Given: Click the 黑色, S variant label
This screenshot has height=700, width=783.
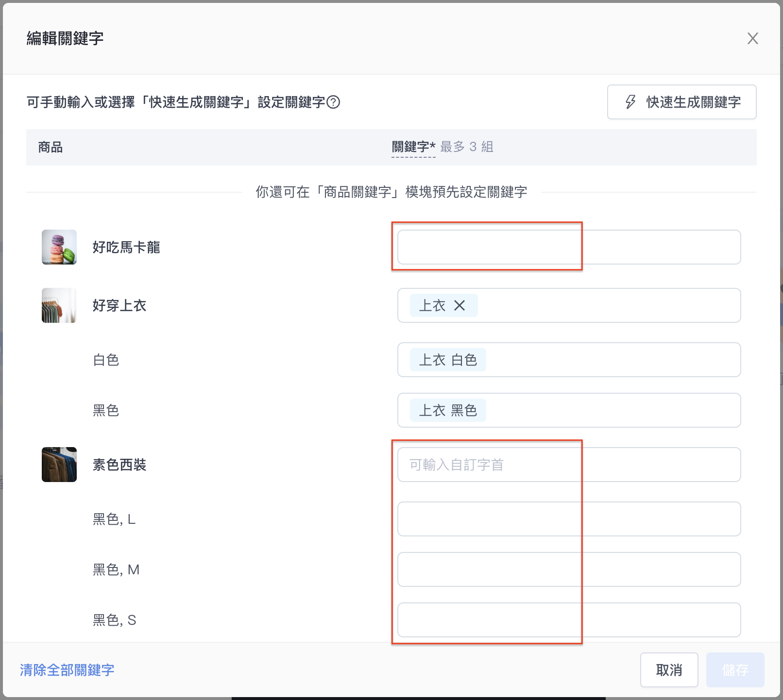Looking at the screenshot, I should (x=114, y=620).
